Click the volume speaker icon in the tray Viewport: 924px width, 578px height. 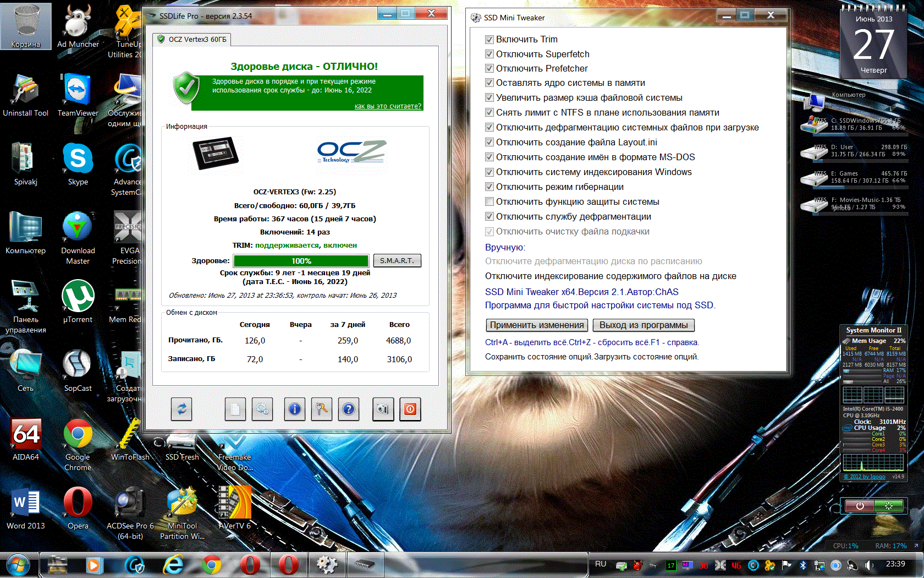pyautogui.click(x=869, y=565)
